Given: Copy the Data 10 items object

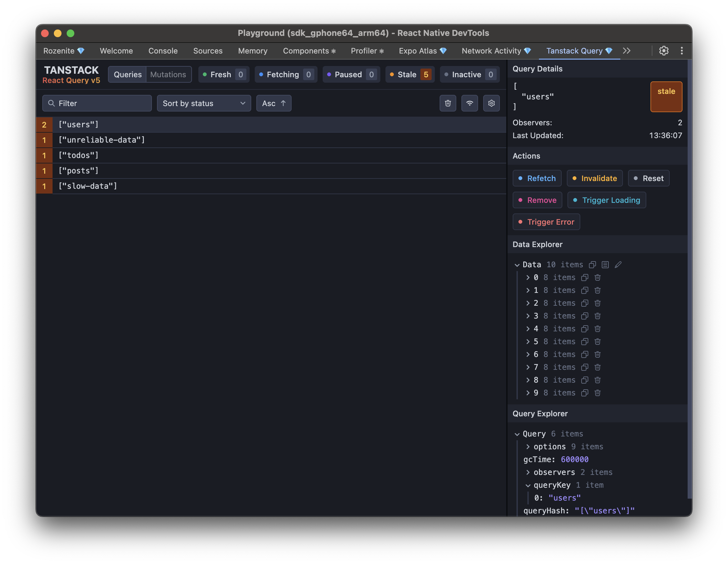Looking at the screenshot, I should [592, 265].
